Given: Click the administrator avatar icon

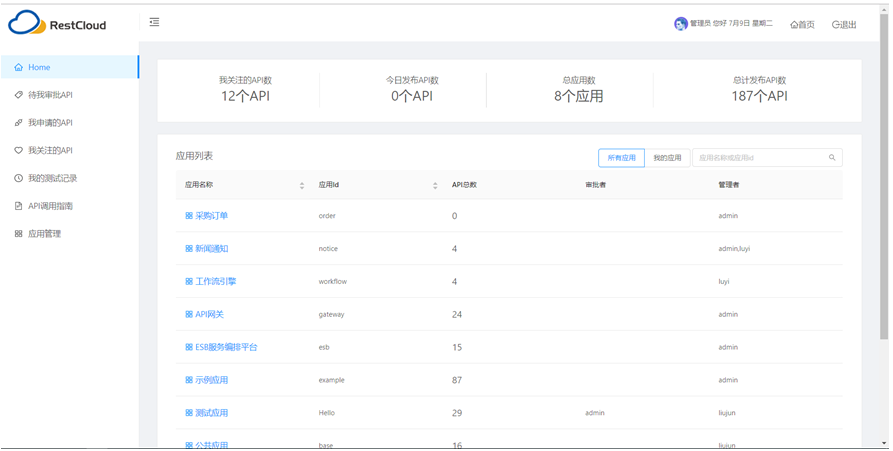Looking at the screenshot, I should [680, 24].
